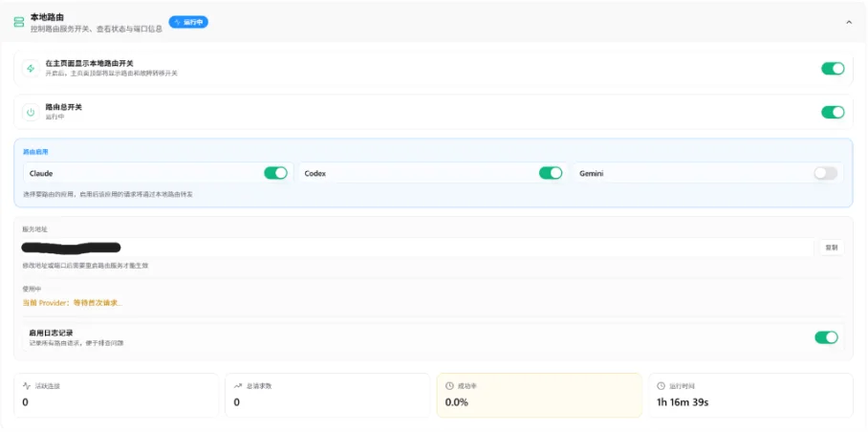The height and width of the screenshot is (432, 868).
Task: Click the 1h 16m 39s uptime value
Action: coord(683,402)
